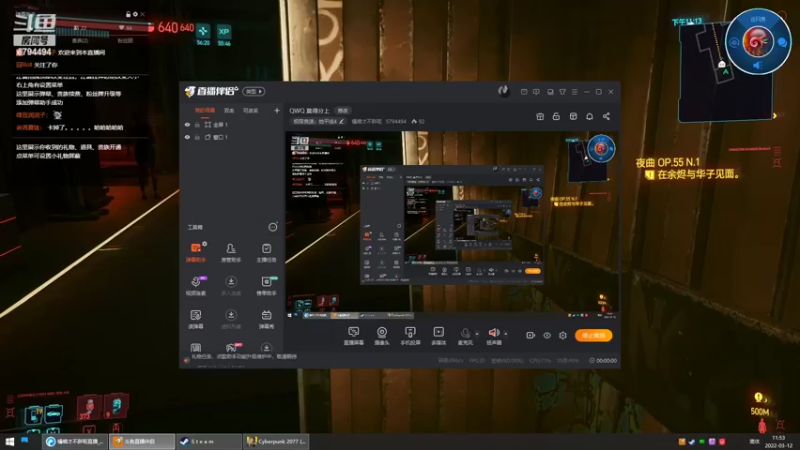Share the live room
800x450 pixels.
point(606,116)
